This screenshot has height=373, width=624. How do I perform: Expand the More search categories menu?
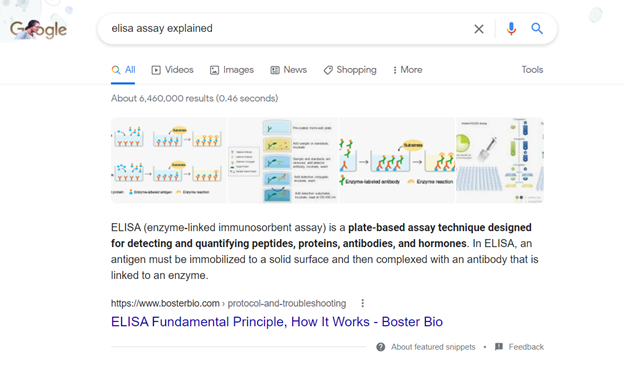pyautogui.click(x=407, y=70)
